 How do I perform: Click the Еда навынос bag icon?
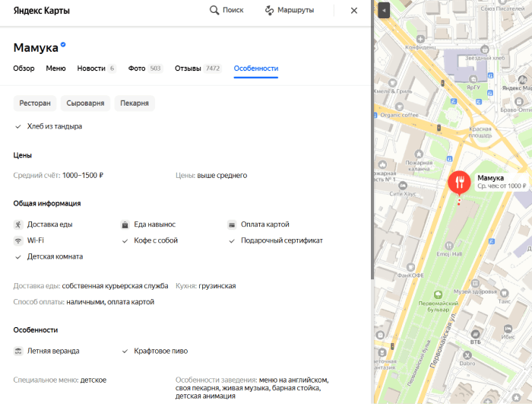pos(125,224)
